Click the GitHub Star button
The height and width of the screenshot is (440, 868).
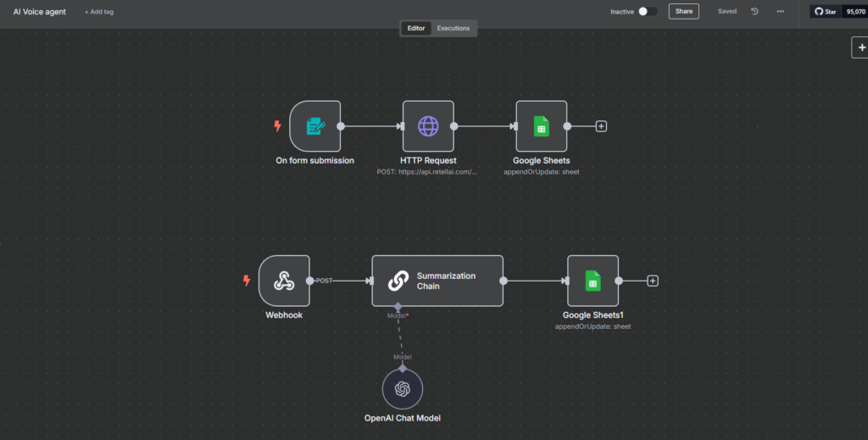click(825, 12)
